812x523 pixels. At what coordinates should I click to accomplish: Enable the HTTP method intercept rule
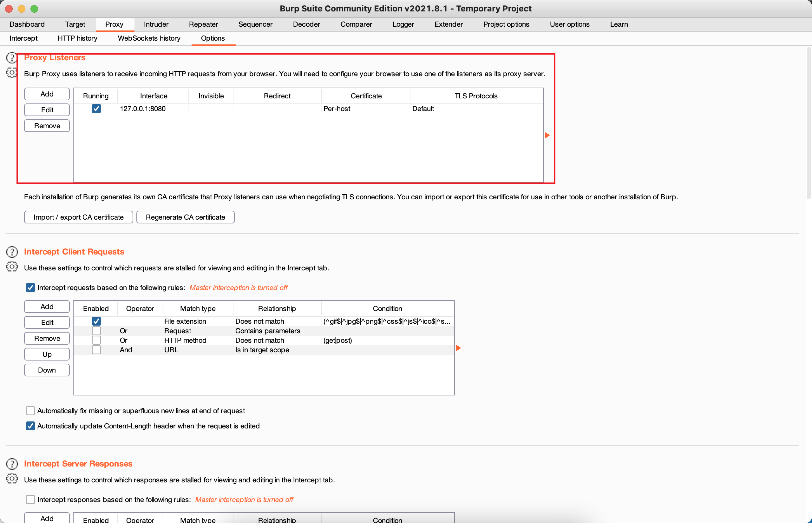(x=96, y=340)
